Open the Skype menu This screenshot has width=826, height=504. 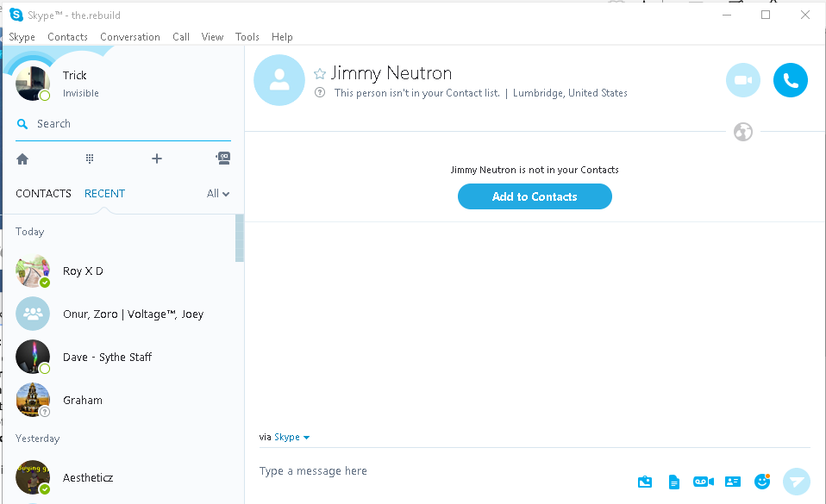22,37
